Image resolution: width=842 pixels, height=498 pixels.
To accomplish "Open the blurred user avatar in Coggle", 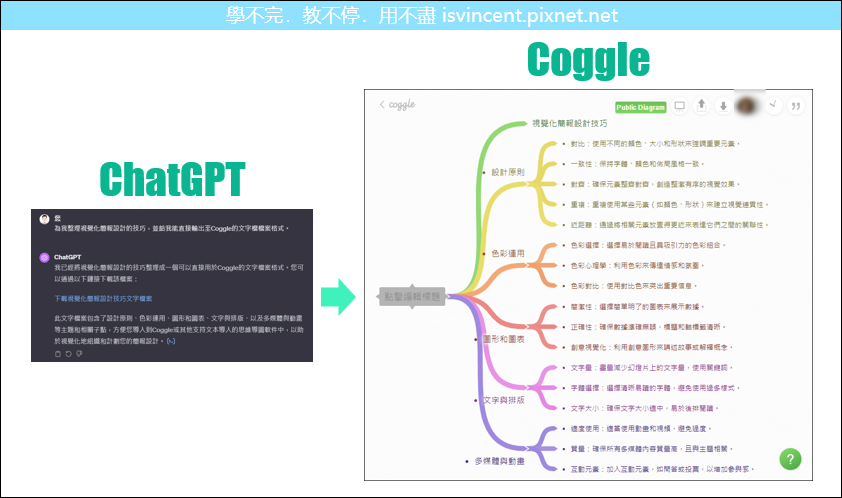I will pyautogui.click(x=746, y=105).
